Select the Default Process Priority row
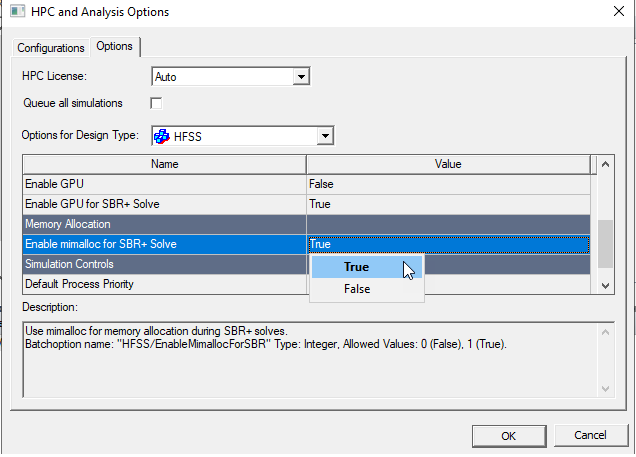This screenshot has height=457, width=636. pyautogui.click(x=164, y=284)
